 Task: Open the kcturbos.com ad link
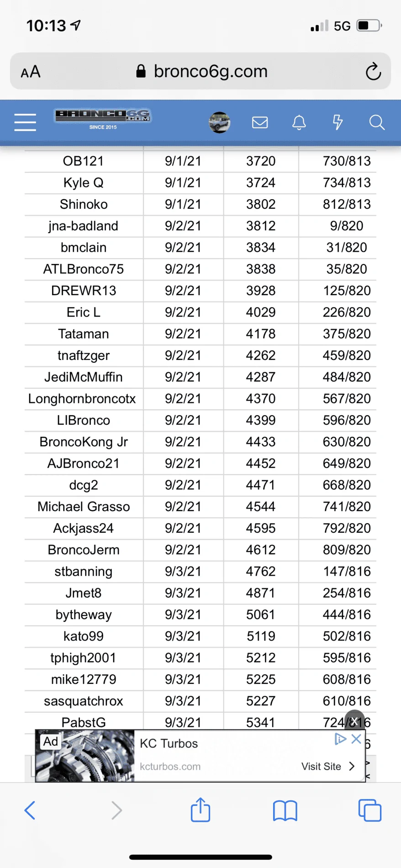170,767
